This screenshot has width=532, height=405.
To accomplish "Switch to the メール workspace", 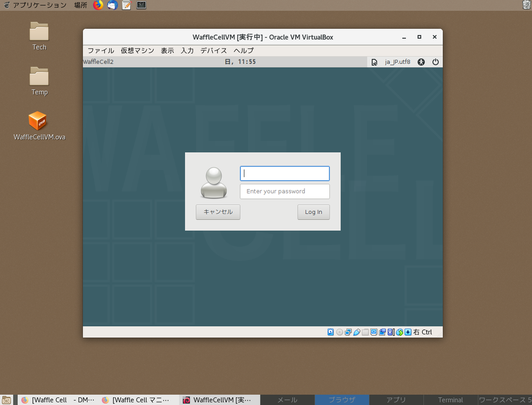I will pyautogui.click(x=287, y=400).
